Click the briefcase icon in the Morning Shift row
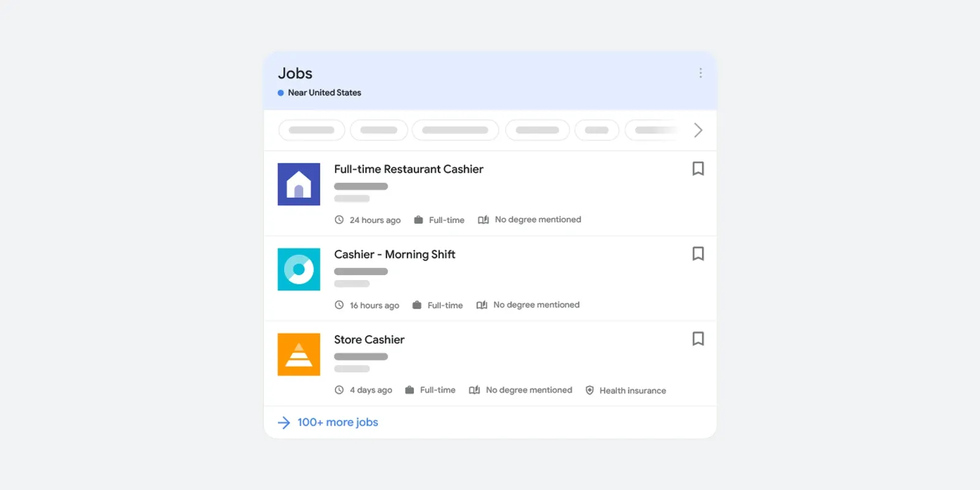This screenshot has width=980, height=490. (x=417, y=305)
